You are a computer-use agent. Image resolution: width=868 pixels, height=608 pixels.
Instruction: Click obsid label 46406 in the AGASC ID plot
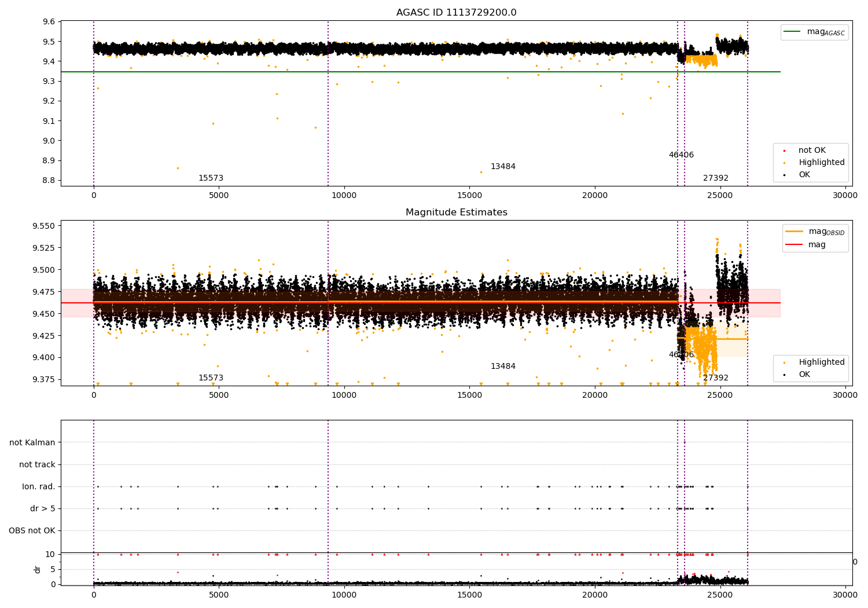(681, 155)
